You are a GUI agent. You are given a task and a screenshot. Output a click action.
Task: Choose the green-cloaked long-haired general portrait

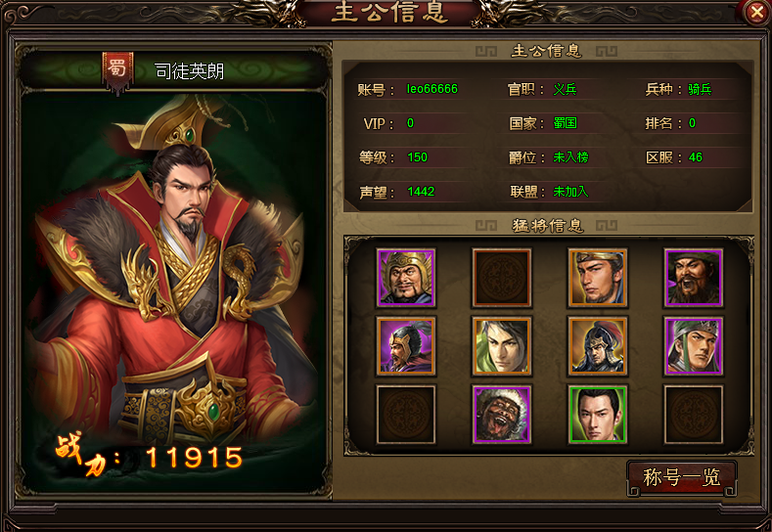pyautogui.click(x=502, y=346)
